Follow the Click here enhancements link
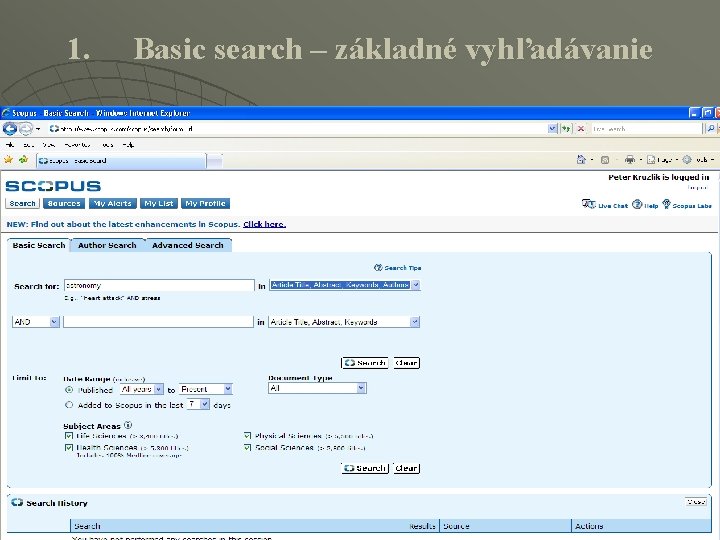The width and height of the screenshot is (720, 540). click(264, 224)
